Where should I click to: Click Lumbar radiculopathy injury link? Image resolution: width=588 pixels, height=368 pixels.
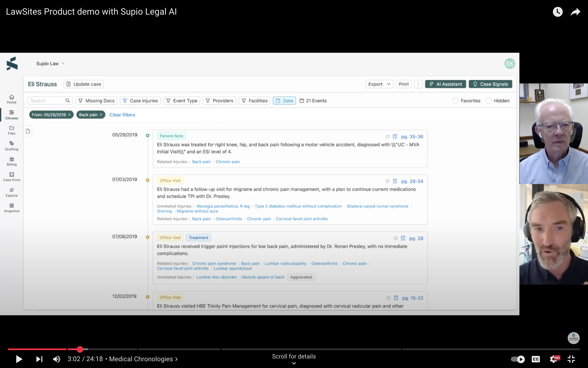tap(285, 263)
